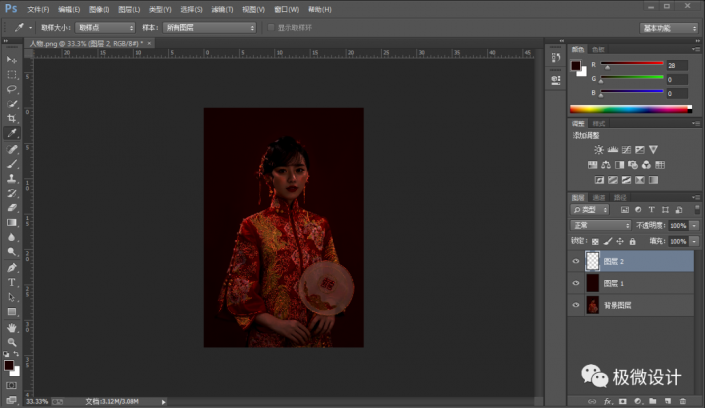Toggle lock position

coord(620,242)
